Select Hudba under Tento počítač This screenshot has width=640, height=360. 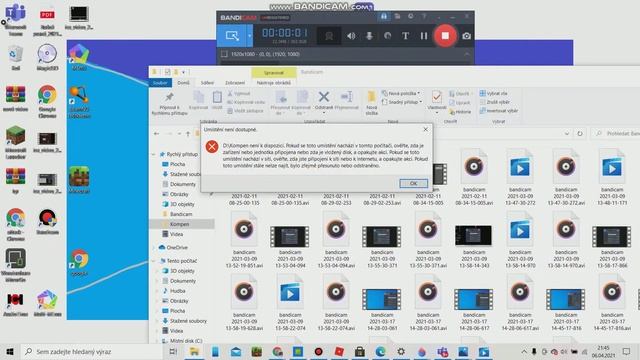pyautogui.click(x=178, y=291)
